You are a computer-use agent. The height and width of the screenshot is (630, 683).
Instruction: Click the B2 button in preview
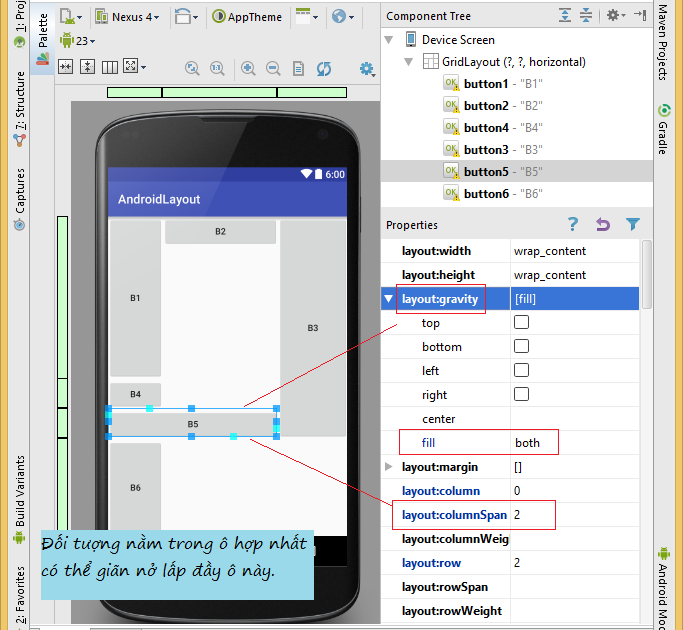(220, 232)
